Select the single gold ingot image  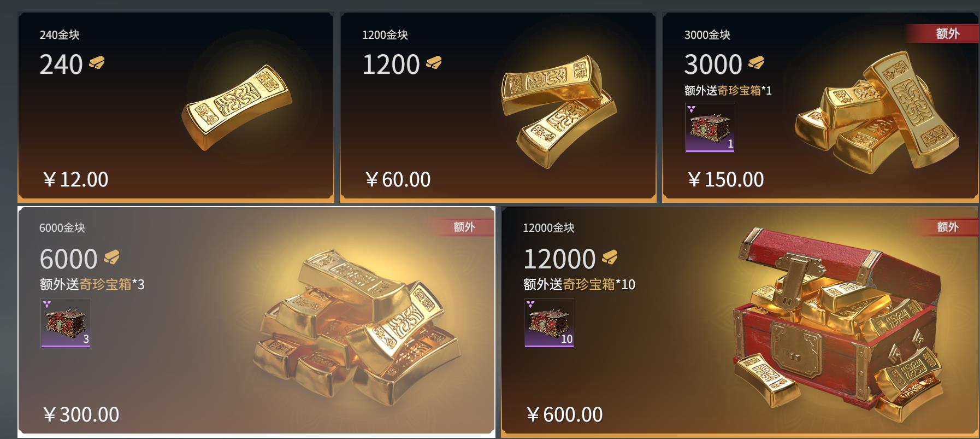click(x=237, y=108)
